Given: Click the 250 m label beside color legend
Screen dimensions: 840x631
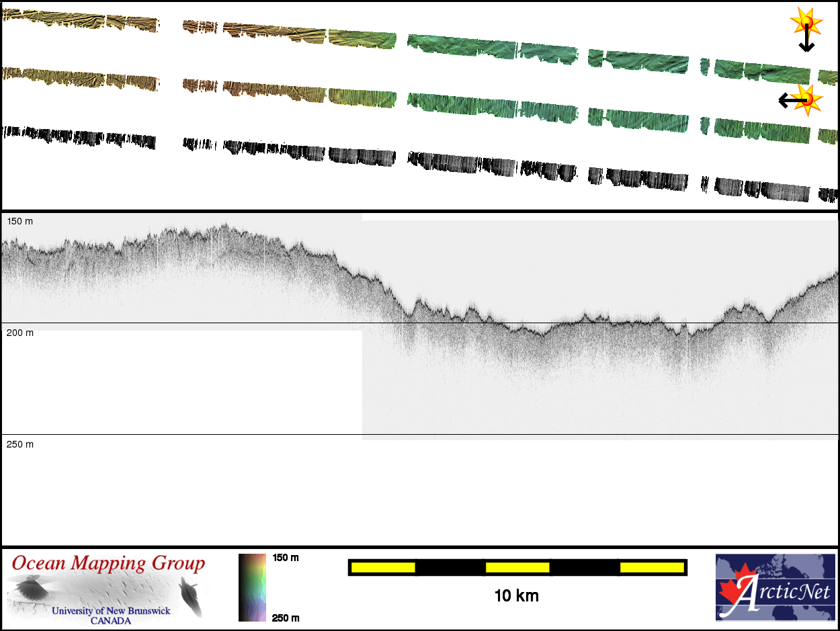Looking at the screenshot, I should pos(286,618).
